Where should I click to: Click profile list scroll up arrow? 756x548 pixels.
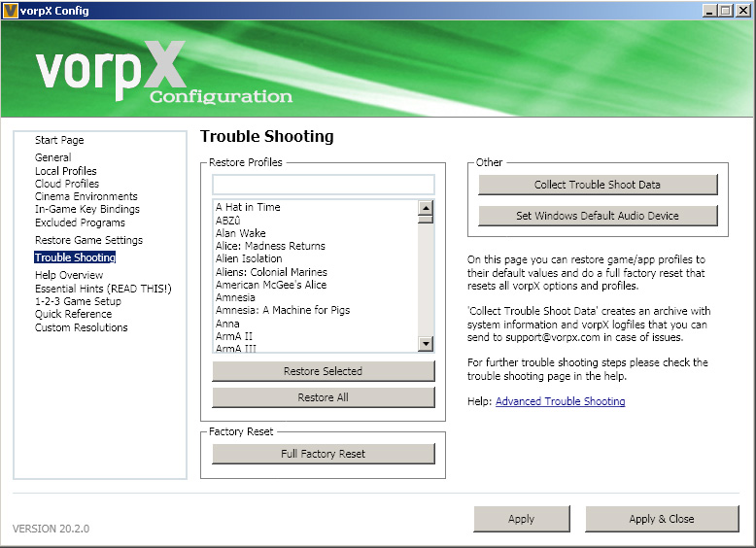pyautogui.click(x=426, y=208)
